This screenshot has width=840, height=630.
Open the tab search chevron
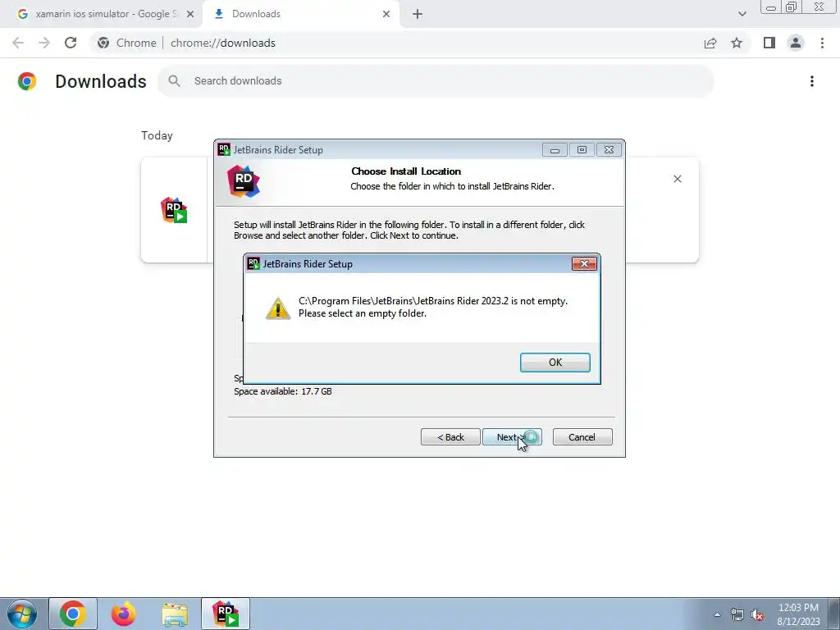[x=742, y=14]
